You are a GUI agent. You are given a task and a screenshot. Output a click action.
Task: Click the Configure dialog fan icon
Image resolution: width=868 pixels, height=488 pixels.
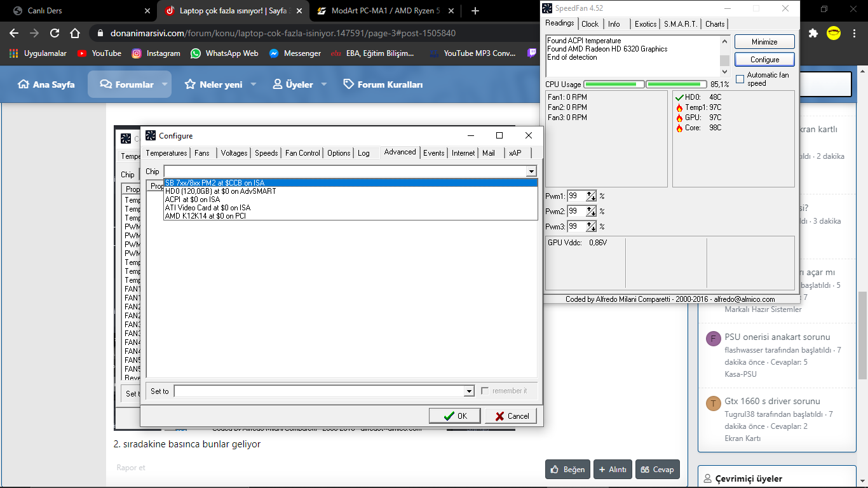point(151,135)
